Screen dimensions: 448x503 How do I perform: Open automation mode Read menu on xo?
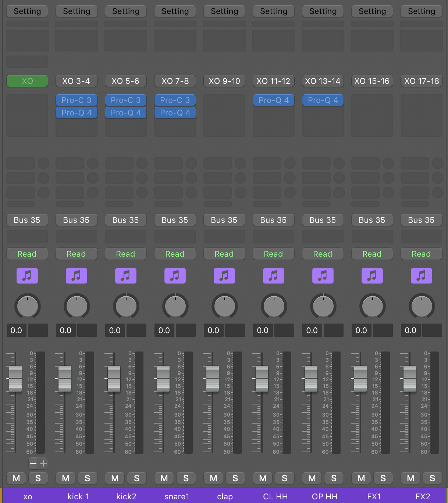coord(27,254)
